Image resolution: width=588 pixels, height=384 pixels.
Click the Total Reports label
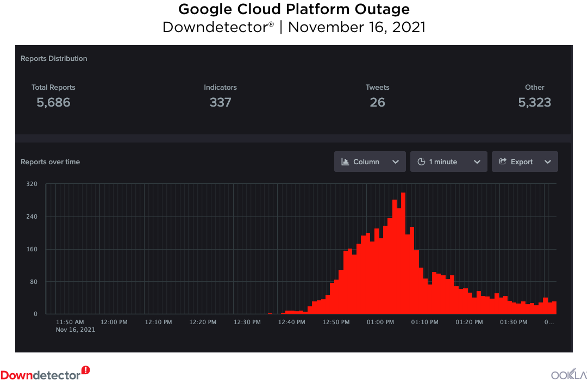pyautogui.click(x=53, y=88)
